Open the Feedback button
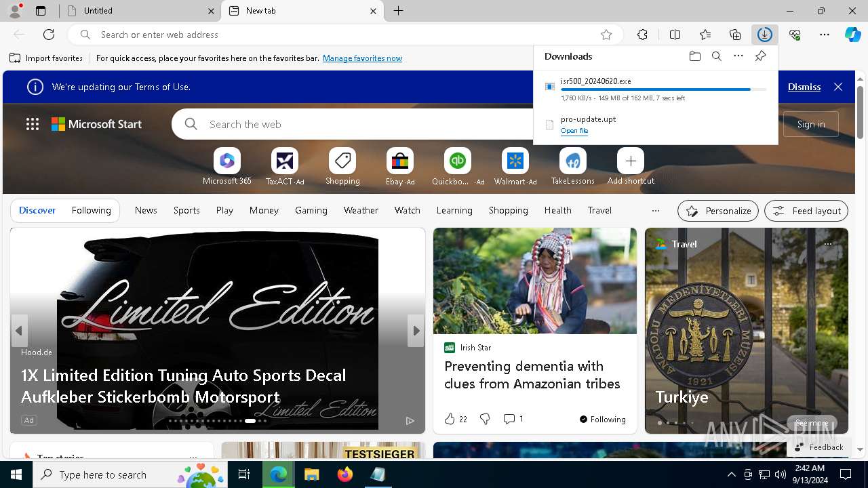Screen dimensions: 868x488 click(818, 447)
